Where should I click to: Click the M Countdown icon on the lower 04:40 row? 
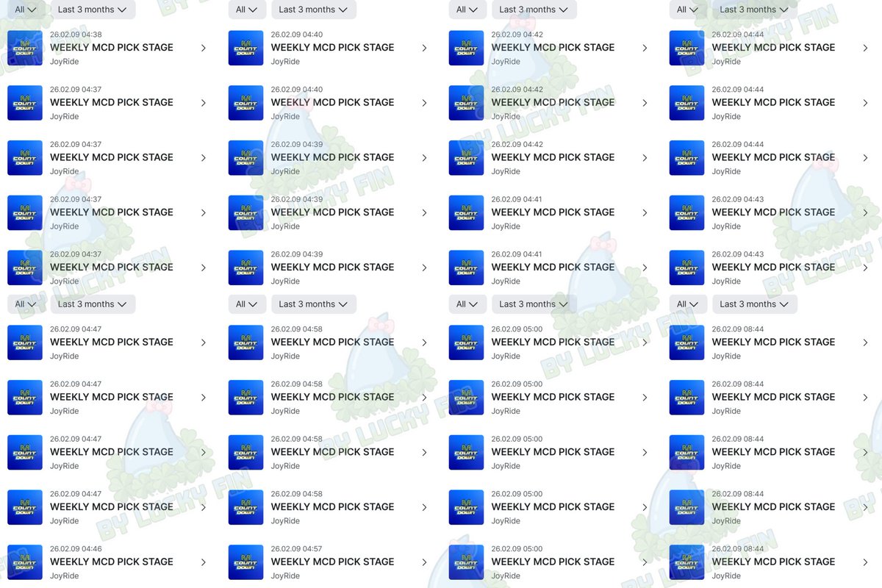coord(245,103)
